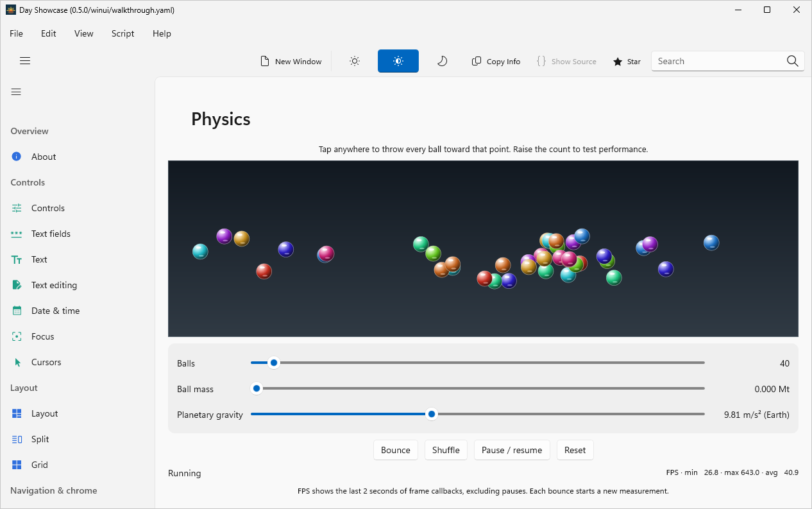
Task: Click the Layout section header
Action: (x=24, y=388)
